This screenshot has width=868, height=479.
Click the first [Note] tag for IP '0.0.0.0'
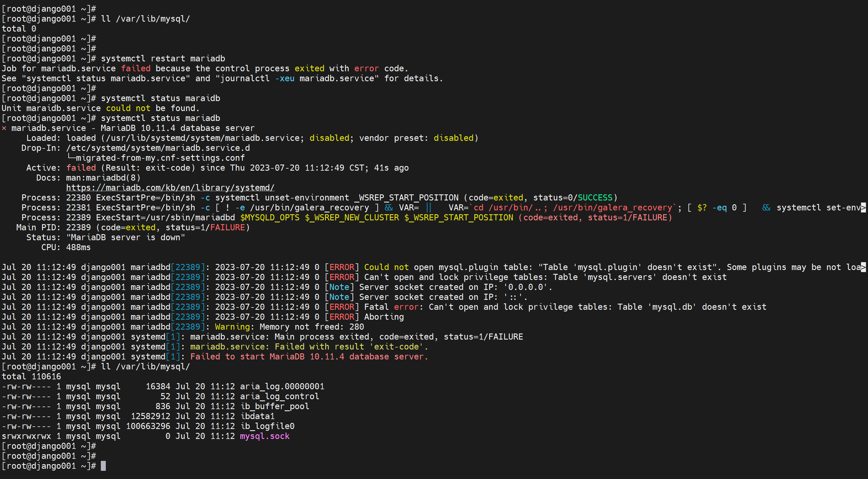click(x=339, y=287)
